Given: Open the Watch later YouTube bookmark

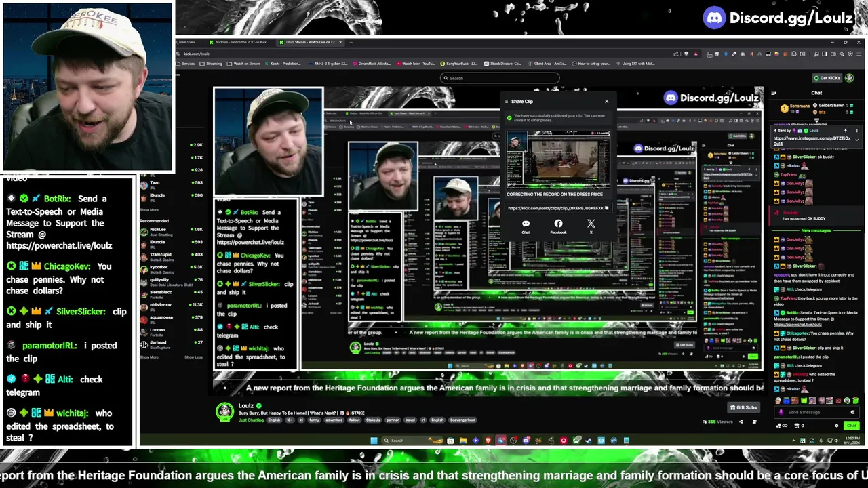Looking at the screenshot, I should [416, 64].
